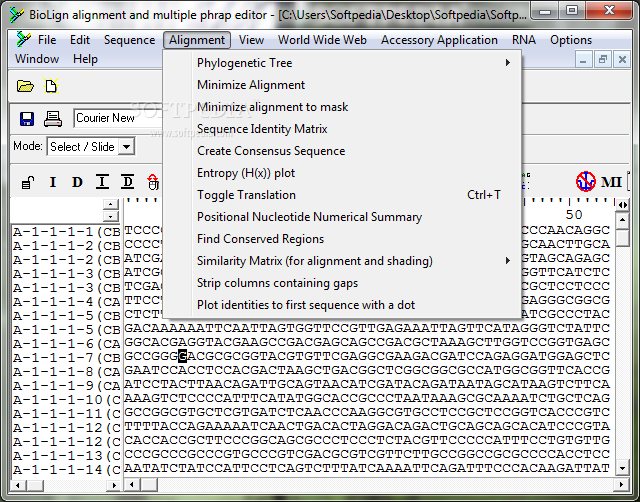Click the new alignment document icon
The image size is (640, 502).
tap(51, 86)
